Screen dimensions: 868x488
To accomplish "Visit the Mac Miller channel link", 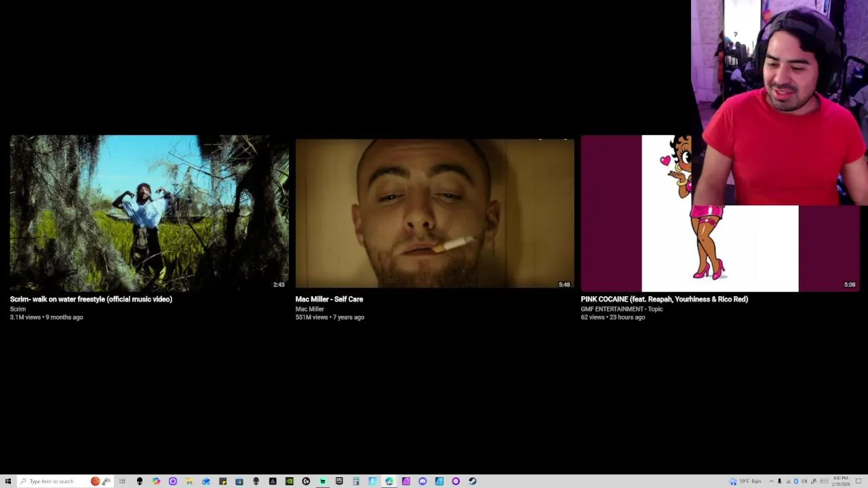I will pyautogui.click(x=309, y=309).
